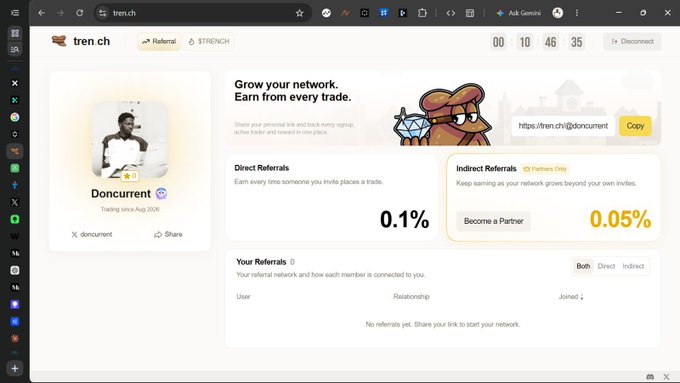The width and height of the screenshot is (680, 383).
Task: Click the X icon in the footer
Action: [667, 376]
